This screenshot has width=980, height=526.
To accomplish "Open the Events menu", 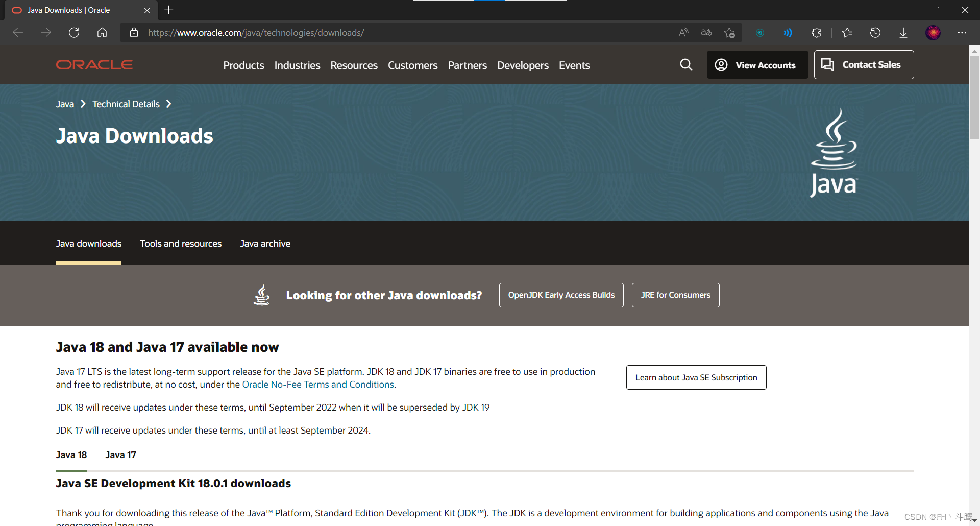I will point(574,65).
